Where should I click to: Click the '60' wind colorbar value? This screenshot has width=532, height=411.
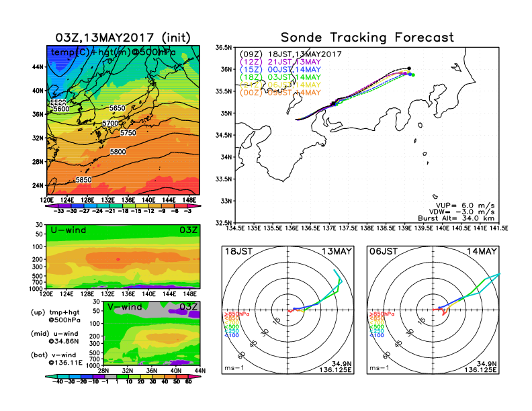point(188,381)
